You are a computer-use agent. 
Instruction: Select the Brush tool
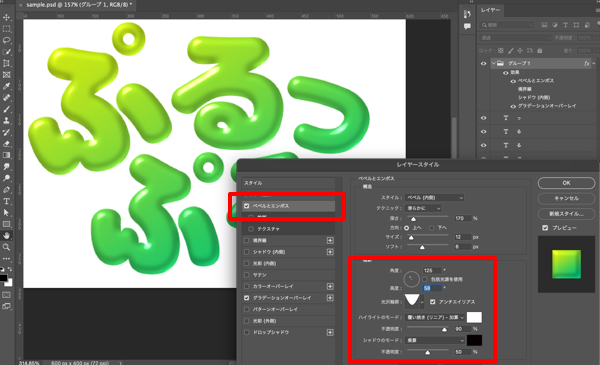tap(7, 109)
